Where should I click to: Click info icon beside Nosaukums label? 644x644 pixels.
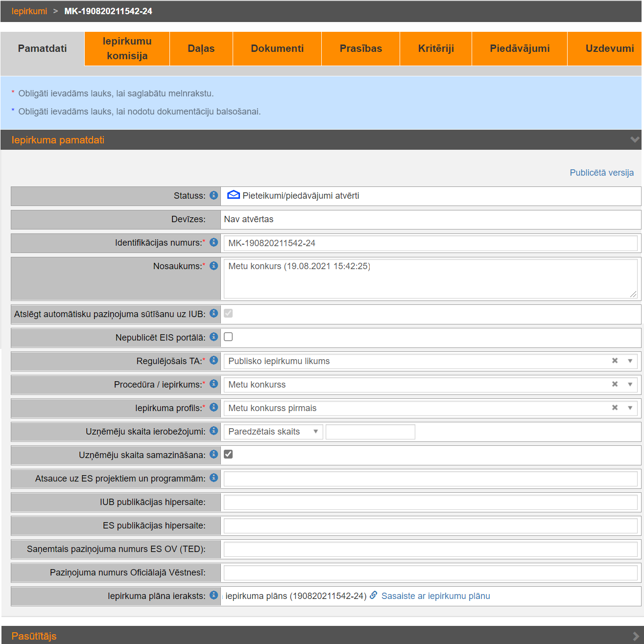214,266
